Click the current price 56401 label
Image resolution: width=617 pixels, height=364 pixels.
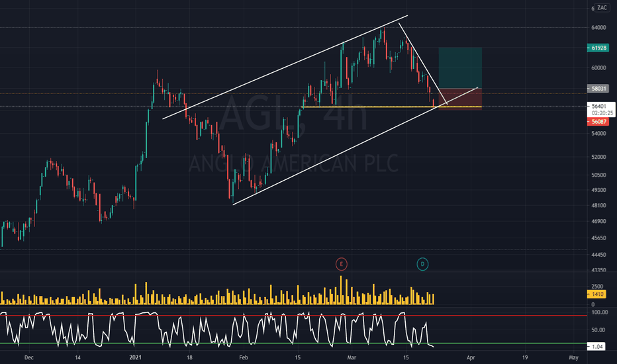point(599,107)
